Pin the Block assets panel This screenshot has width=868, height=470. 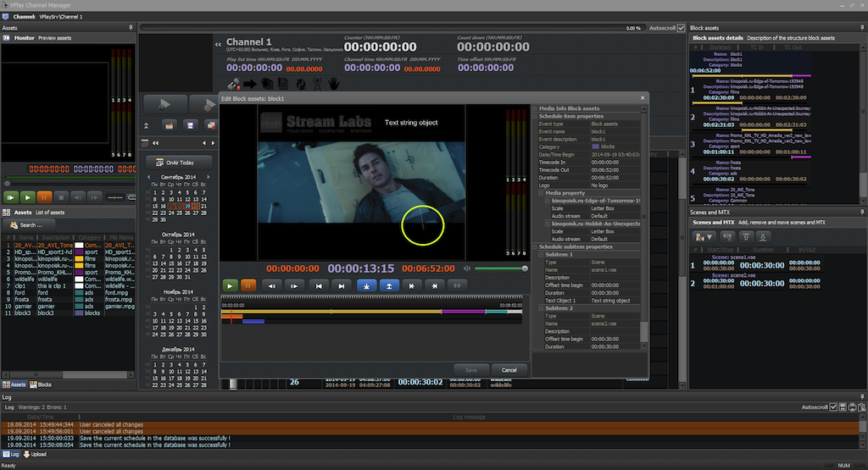[x=860, y=28]
